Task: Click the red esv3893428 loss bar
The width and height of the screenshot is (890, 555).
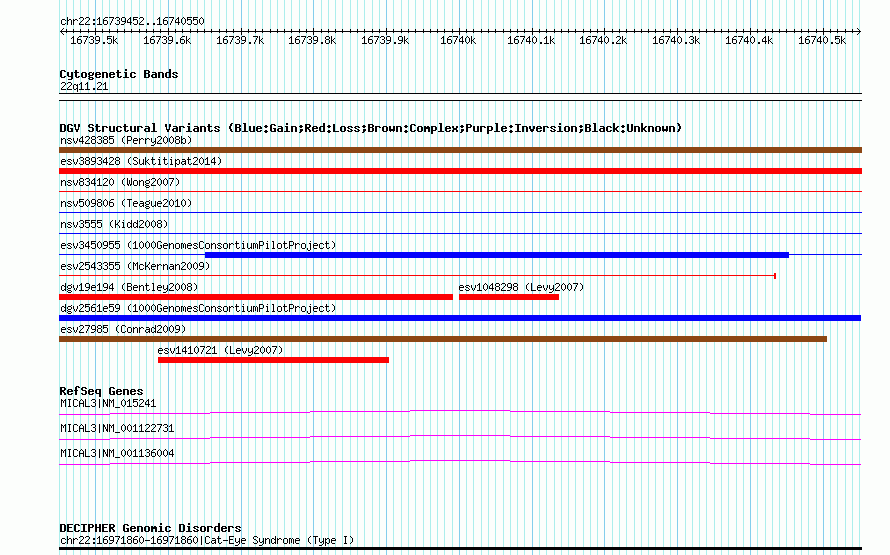Action: pyautogui.click(x=460, y=171)
